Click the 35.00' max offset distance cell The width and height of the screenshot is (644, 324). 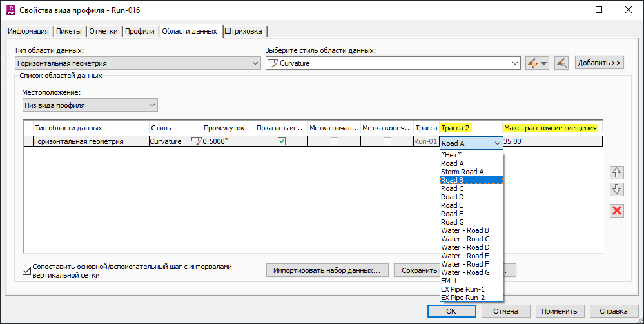pyautogui.click(x=552, y=141)
